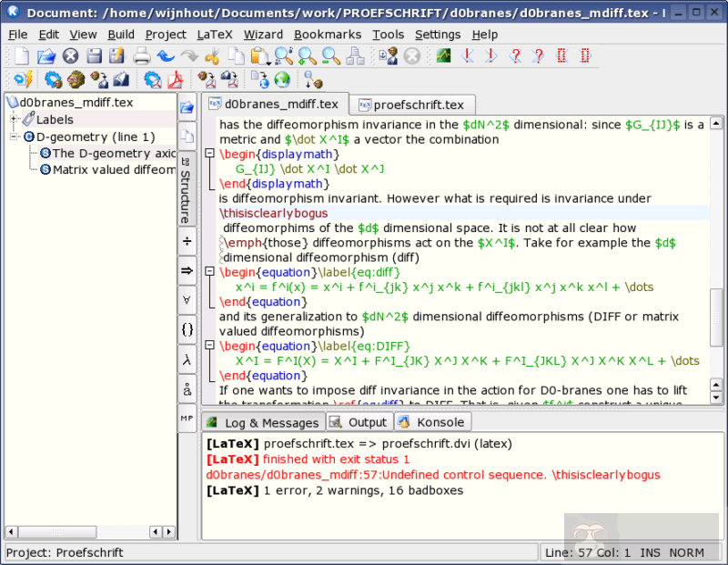Open the Greek symbols lambda sidebar tab
This screenshot has width=728, height=565.
187,359
